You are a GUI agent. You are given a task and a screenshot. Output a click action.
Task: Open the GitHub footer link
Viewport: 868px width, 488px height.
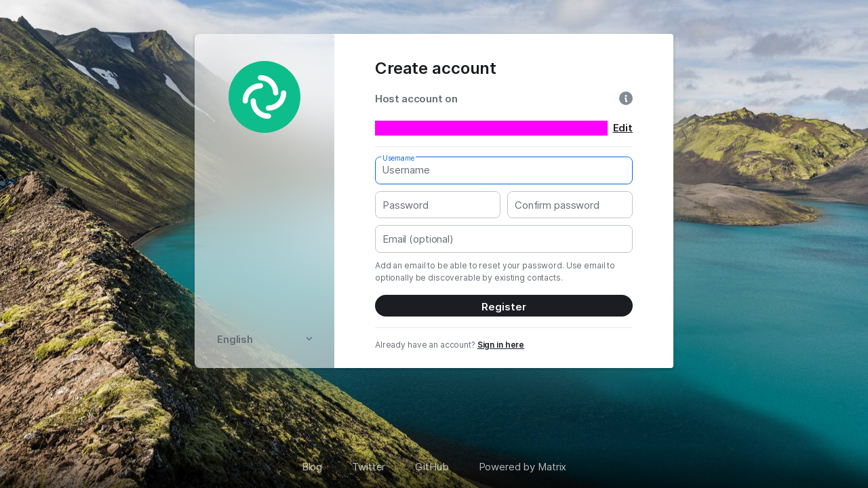pos(432,467)
